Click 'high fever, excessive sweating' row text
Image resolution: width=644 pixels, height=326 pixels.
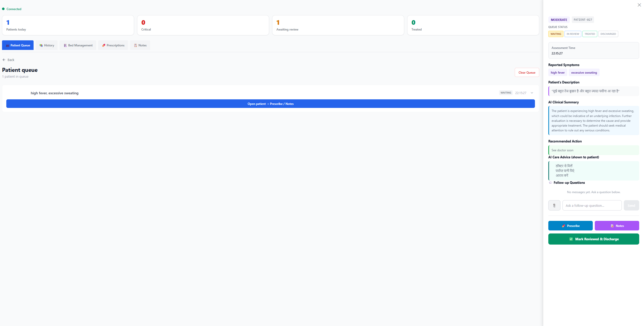pos(55,93)
